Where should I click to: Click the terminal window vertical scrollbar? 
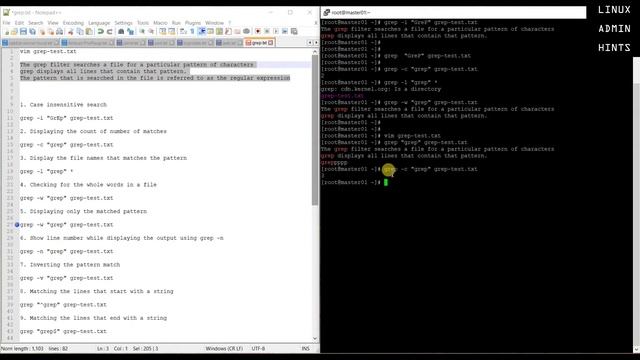click(x=636, y=204)
